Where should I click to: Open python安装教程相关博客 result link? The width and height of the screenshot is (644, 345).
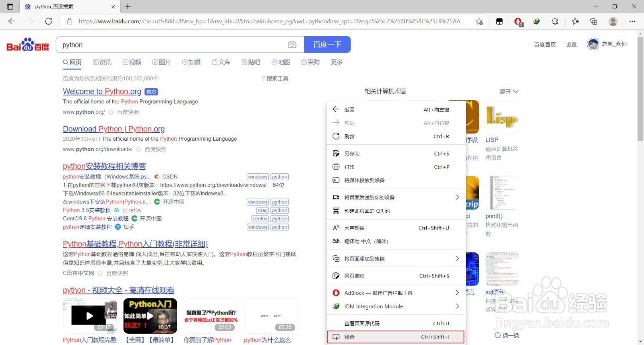click(x=104, y=166)
